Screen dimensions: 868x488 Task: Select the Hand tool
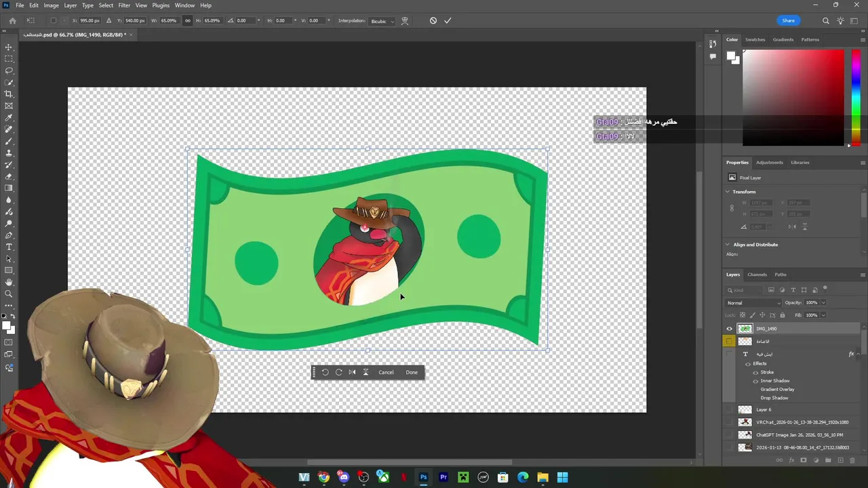click(x=9, y=282)
